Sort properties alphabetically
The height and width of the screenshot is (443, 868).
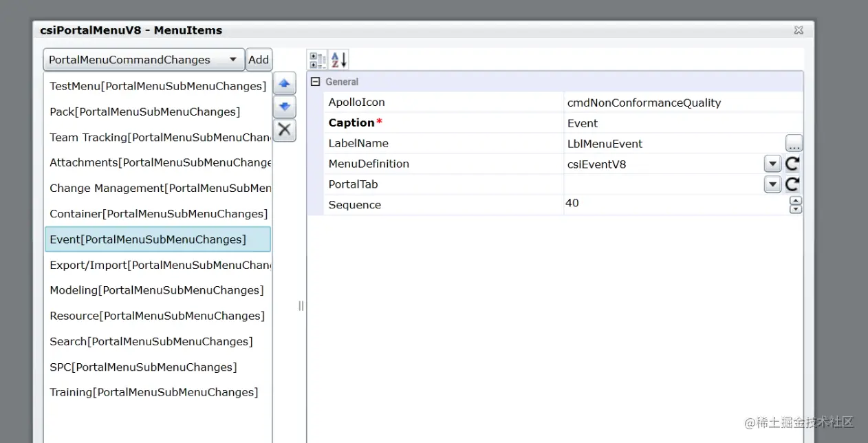(x=338, y=60)
